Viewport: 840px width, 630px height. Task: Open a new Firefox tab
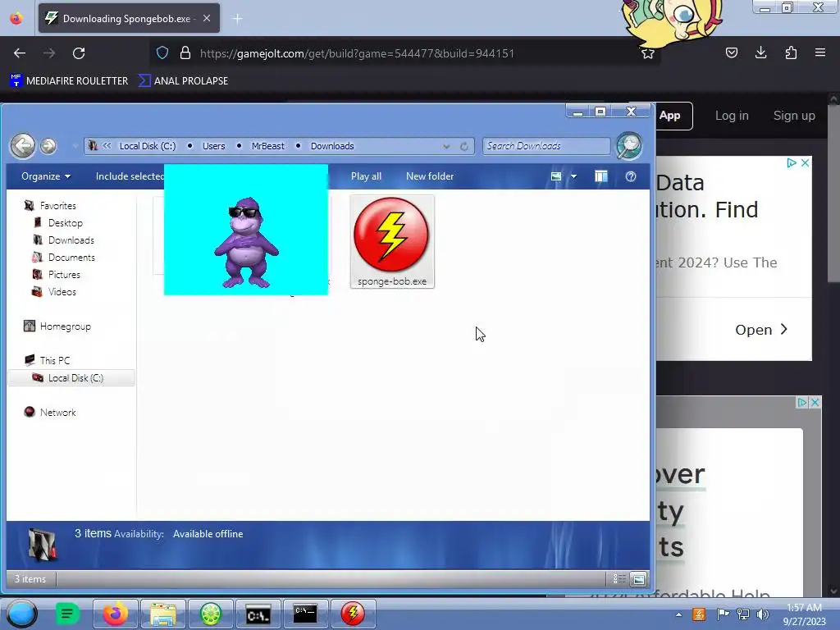[x=237, y=19]
